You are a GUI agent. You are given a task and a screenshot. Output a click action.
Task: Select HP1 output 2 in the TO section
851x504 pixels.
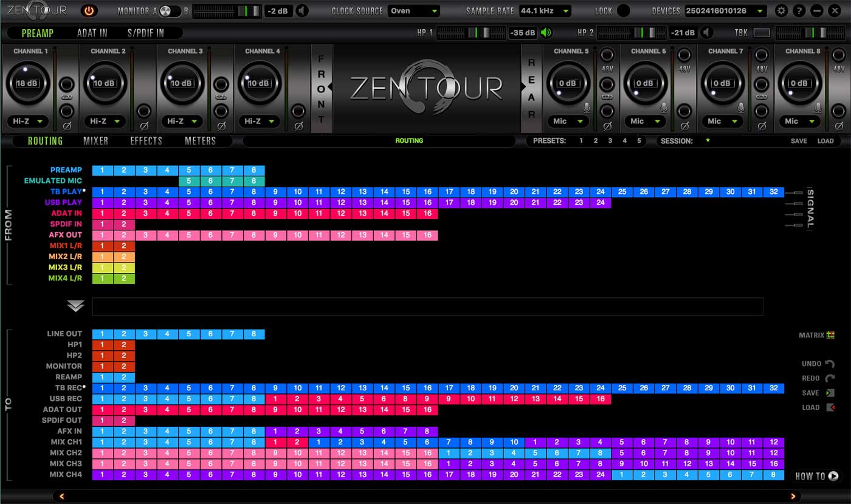coord(124,345)
